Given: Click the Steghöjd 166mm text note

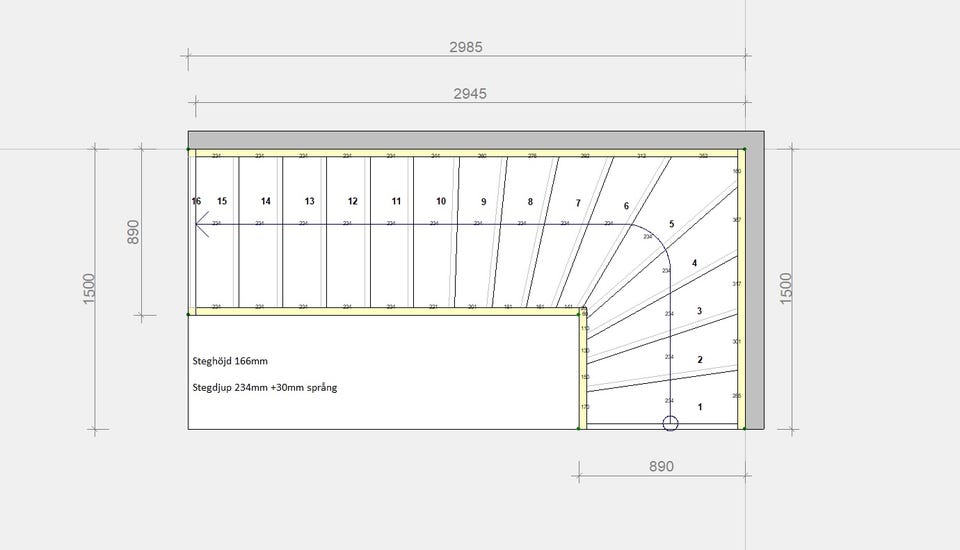Looking at the screenshot, I should point(230,361).
